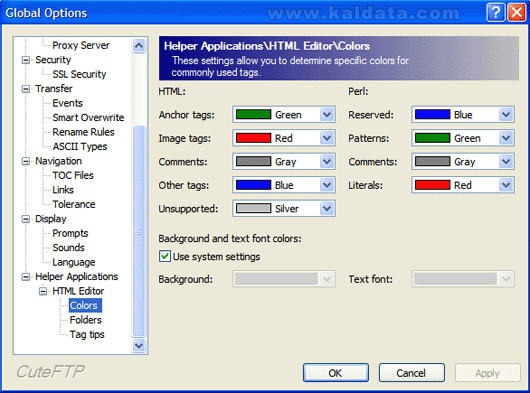Click the blue Perl Reserved swatch
The image size is (530, 393).
[x=432, y=115]
